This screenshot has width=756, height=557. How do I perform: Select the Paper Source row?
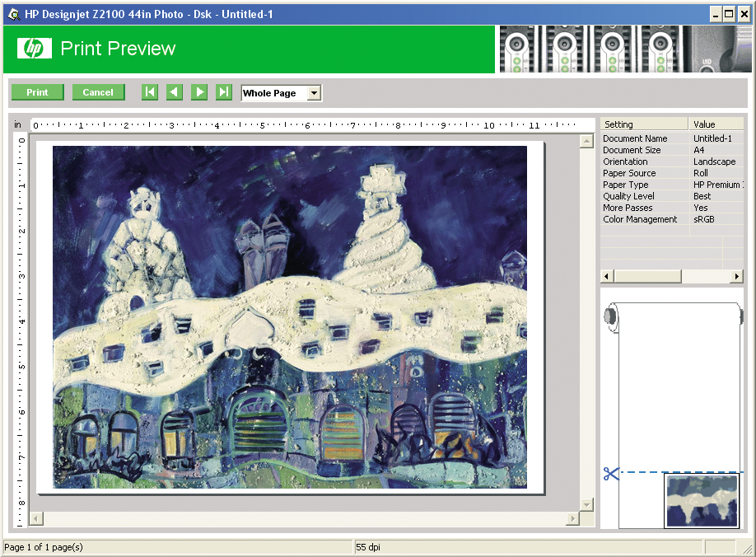click(672, 173)
